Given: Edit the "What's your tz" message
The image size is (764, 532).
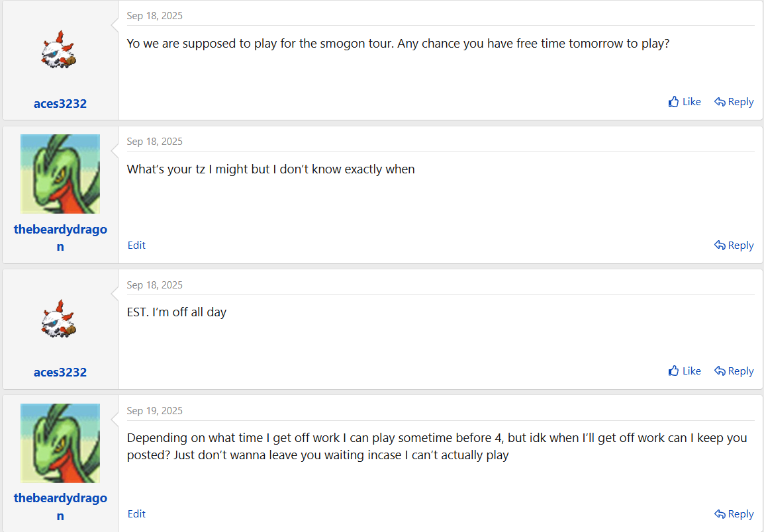Looking at the screenshot, I should [136, 245].
